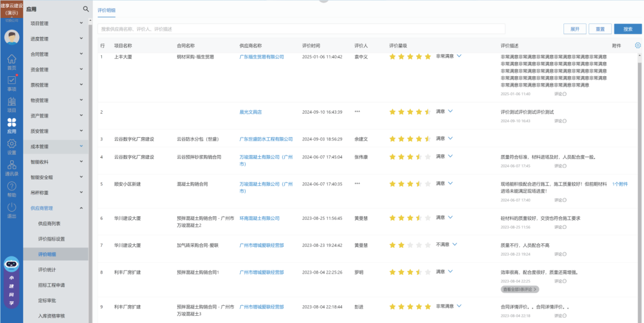Image resolution: width=644 pixels, height=323 pixels.
Task: Select 评价统计 menu item
Action: (x=47, y=270)
